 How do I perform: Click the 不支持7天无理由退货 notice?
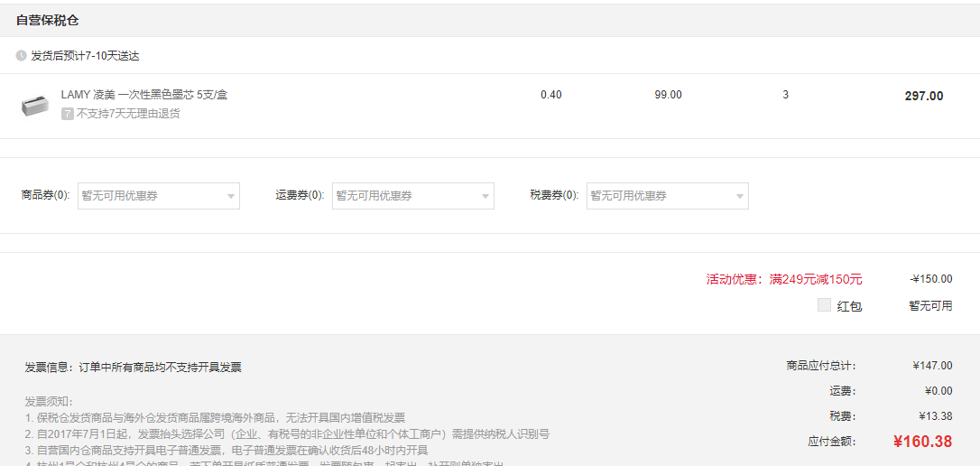click(x=128, y=114)
